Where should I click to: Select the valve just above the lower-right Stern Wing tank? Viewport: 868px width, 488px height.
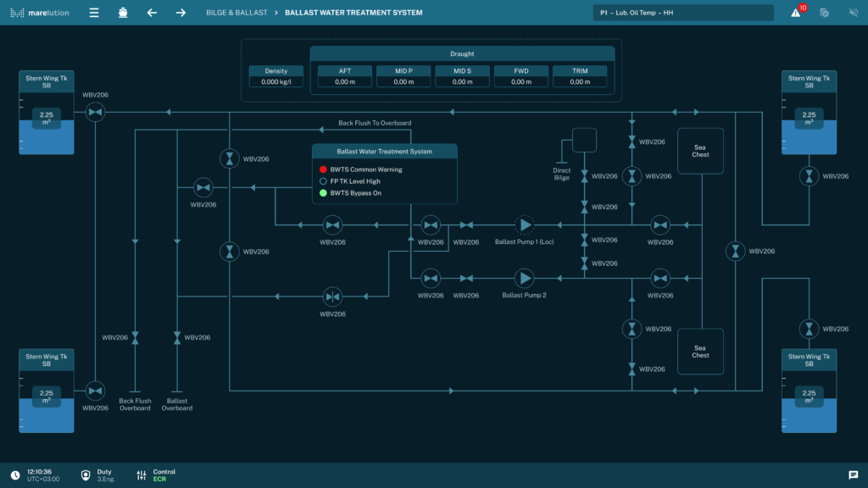coord(809,330)
